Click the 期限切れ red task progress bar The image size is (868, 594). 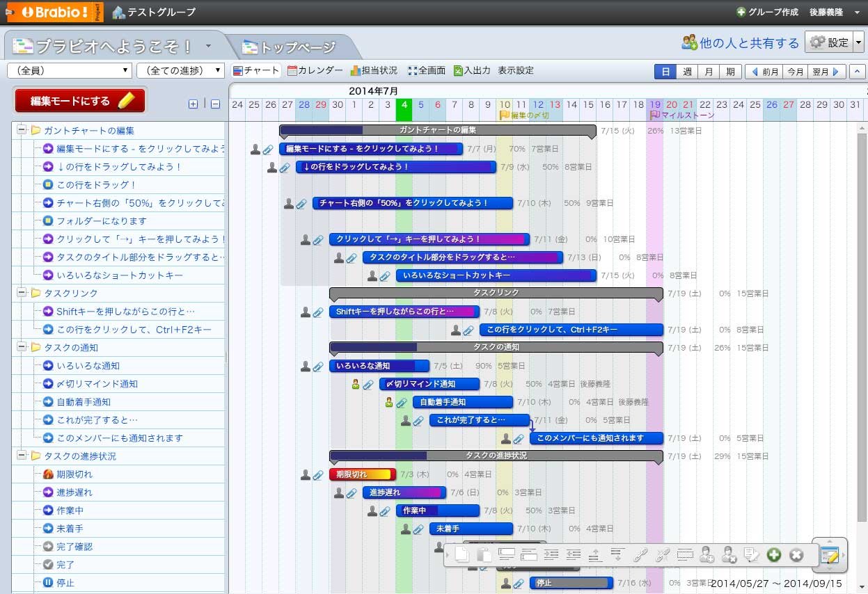[x=363, y=474]
